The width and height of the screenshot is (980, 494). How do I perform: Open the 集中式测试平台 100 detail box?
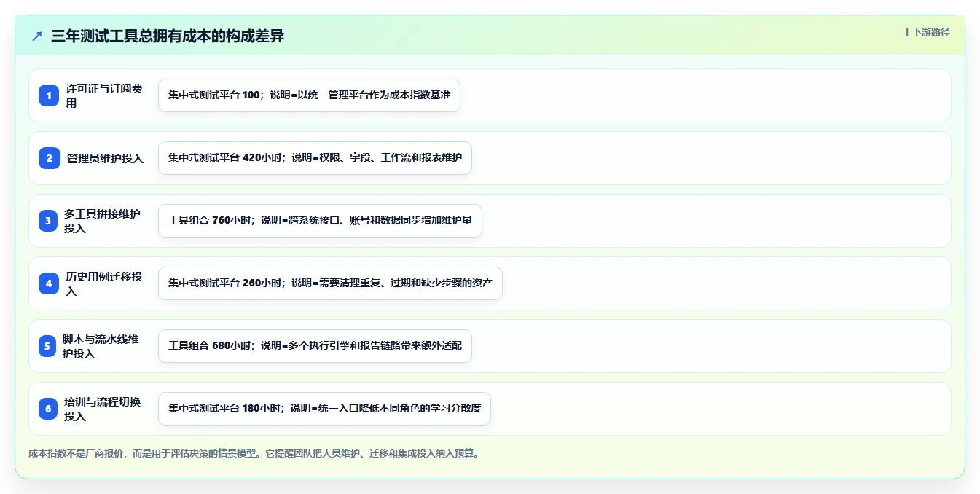point(309,95)
